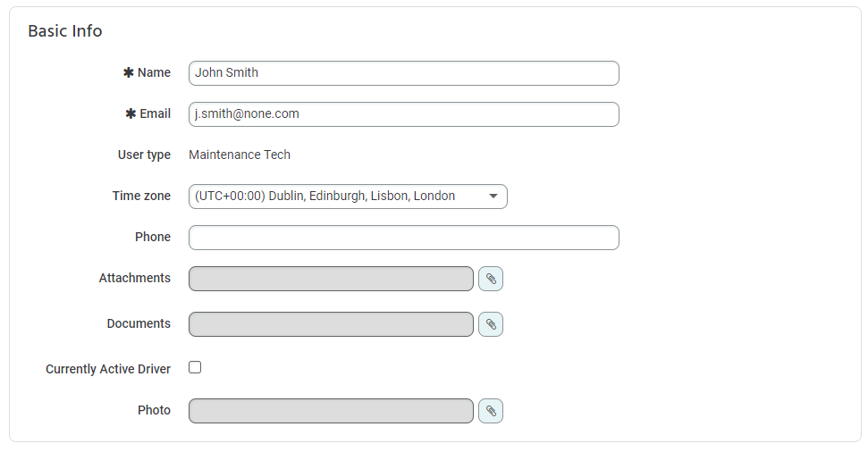Click the Name field containing John Smith
868x452 pixels.
pos(403,73)
